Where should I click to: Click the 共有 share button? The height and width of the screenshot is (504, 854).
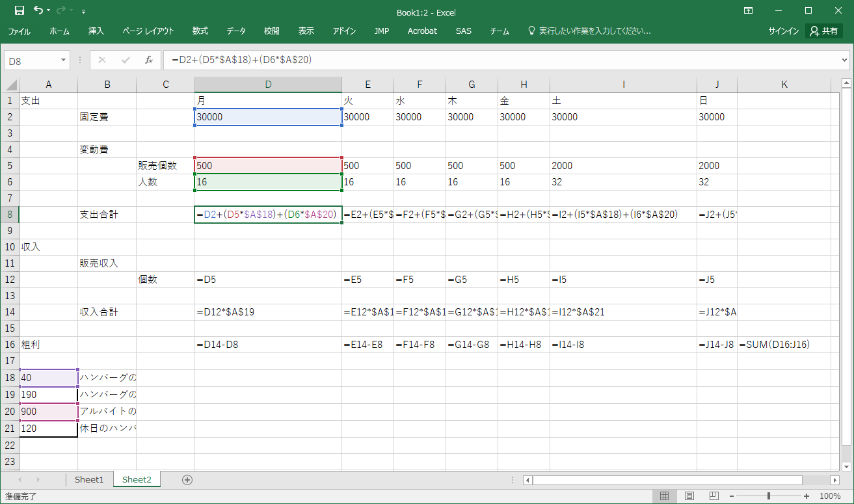(x=823, y=31)
